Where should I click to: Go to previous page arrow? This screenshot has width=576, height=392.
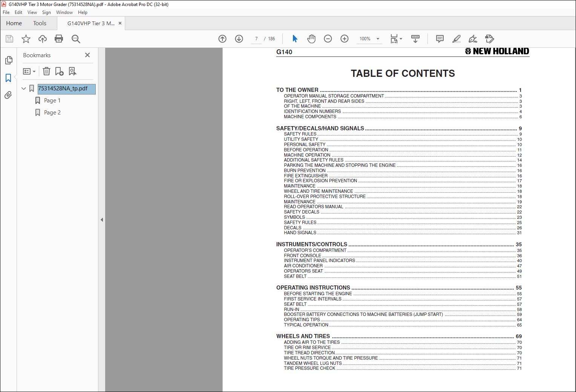point(222,39)
